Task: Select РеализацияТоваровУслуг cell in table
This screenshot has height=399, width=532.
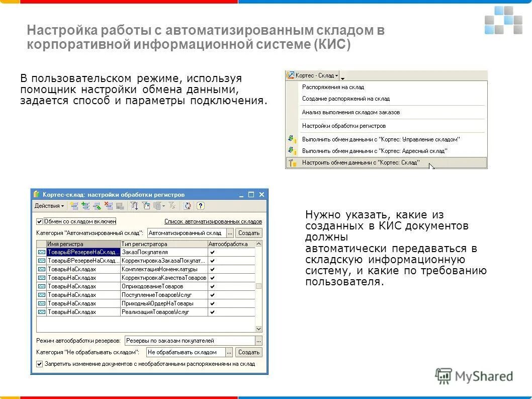Action: pos(164,312)
